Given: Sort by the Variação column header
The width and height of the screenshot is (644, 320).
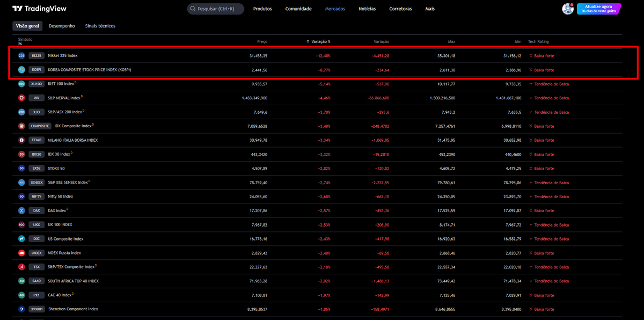Looking at the screenshot, I should pyautogui.click(x=381, y=41).
